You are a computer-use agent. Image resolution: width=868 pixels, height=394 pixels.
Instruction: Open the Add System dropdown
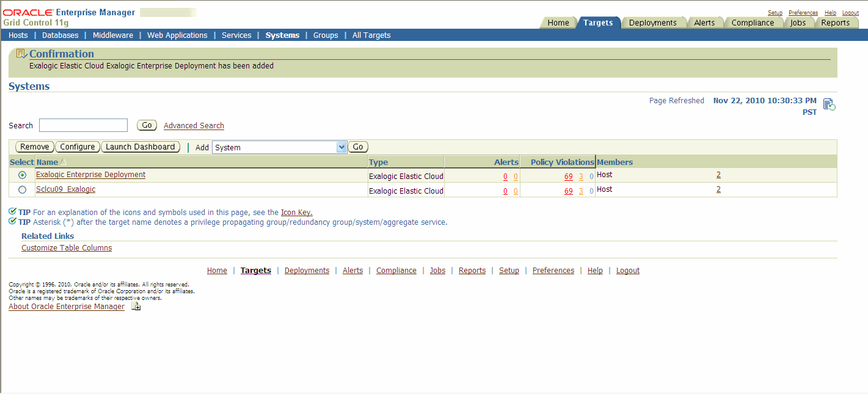pyautogui.click(x=279, y=147)
